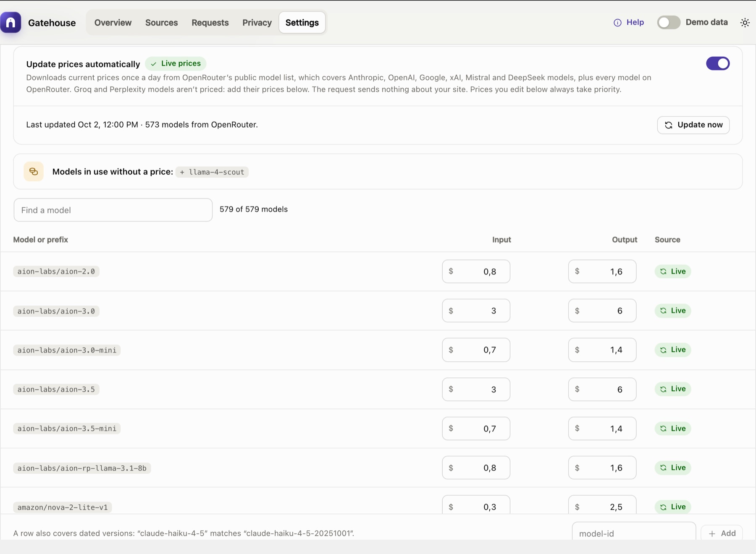Edit output price for aion-rp-llama-3.1-8b

click(x=602, y=468)
